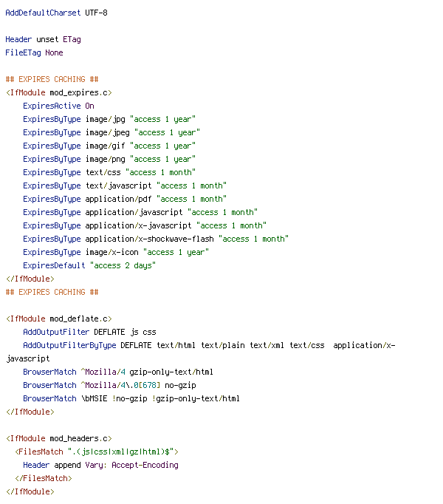Click the first EXPIRES CACHING comment
This screenshot has height=504, width=443.
52,79
